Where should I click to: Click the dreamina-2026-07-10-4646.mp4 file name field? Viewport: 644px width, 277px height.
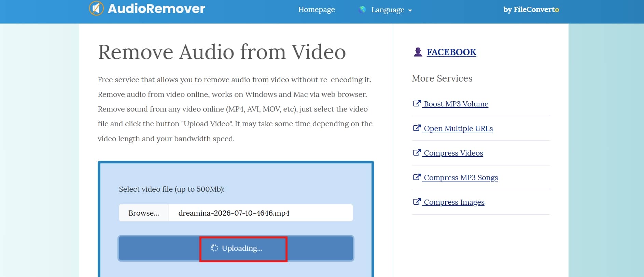point(261,213)
